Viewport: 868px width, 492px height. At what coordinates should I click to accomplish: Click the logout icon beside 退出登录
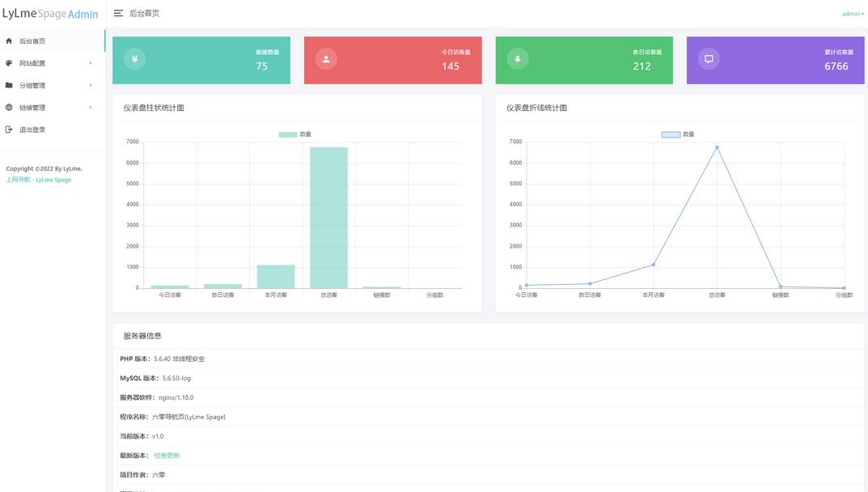pyautogui.click(x=9, y=129)
